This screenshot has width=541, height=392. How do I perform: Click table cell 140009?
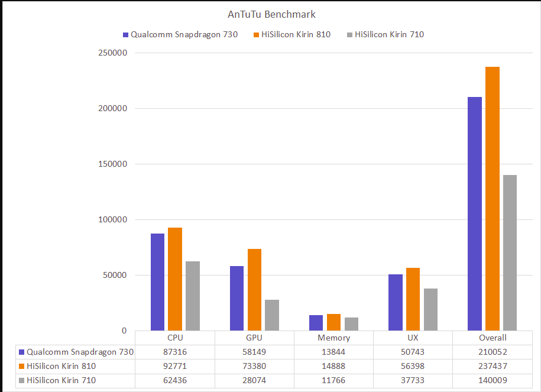pos(493,380)
